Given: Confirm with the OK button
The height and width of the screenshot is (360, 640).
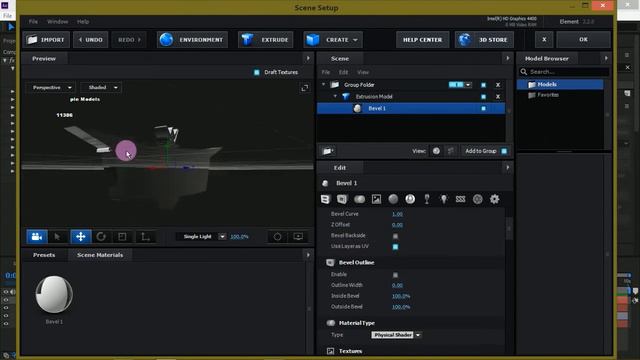Looking at the screenshot, I should coord(583,40).
